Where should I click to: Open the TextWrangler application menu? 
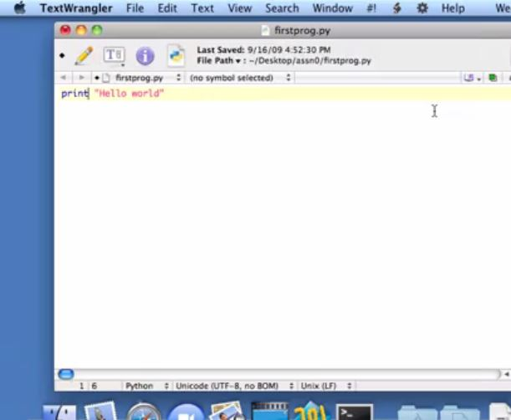tap(76, 8)
